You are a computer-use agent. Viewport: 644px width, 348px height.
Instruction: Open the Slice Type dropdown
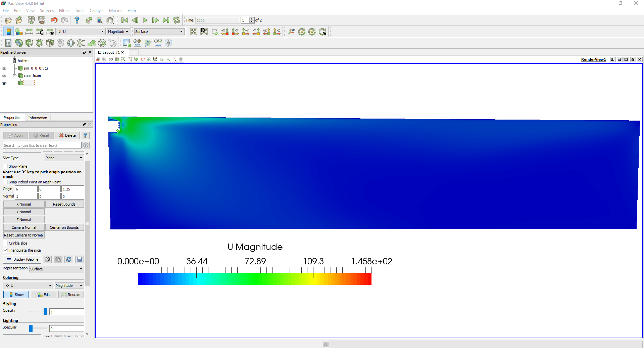pyautogui.click(x=64, y=158)
